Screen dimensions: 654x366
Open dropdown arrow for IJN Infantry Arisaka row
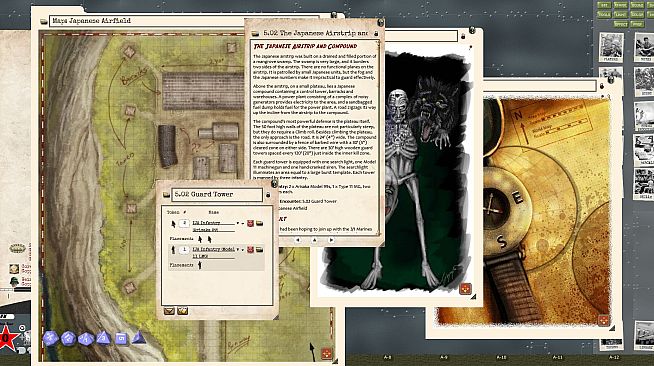tap(238, 223)
